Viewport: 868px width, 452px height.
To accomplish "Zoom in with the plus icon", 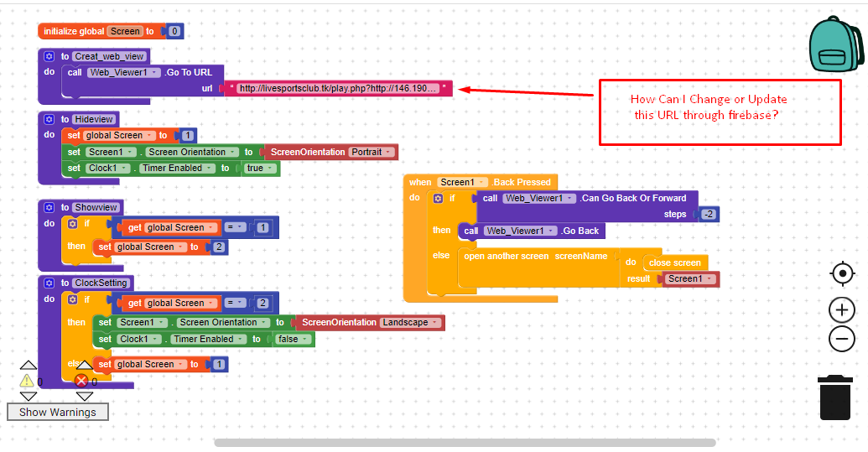I will coord(841,310).
